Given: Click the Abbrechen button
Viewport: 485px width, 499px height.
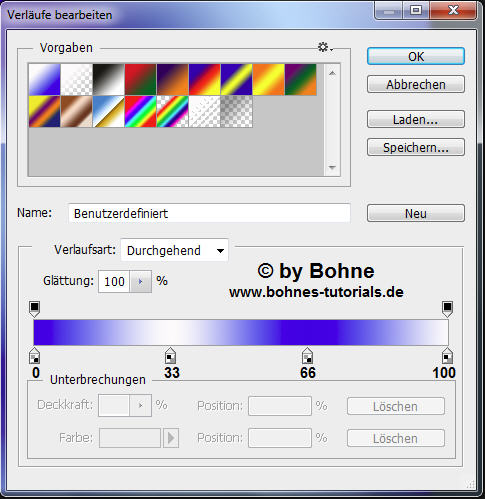Looking at the screenshot, I should pyautogui.click(x=416, y=84).
